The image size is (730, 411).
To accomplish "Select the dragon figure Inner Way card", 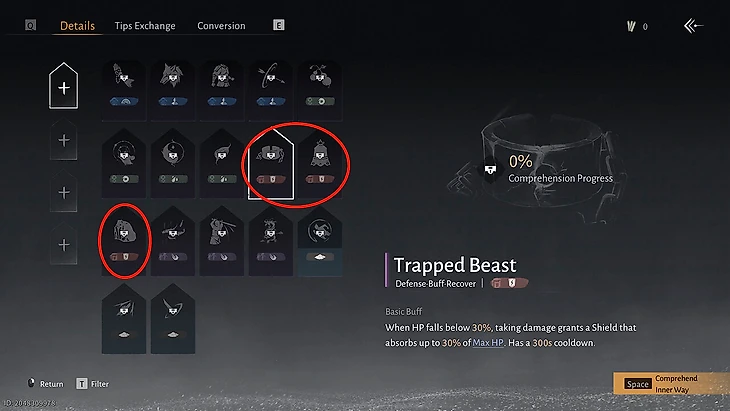I will pyautogui.click(x=270, y=241).
